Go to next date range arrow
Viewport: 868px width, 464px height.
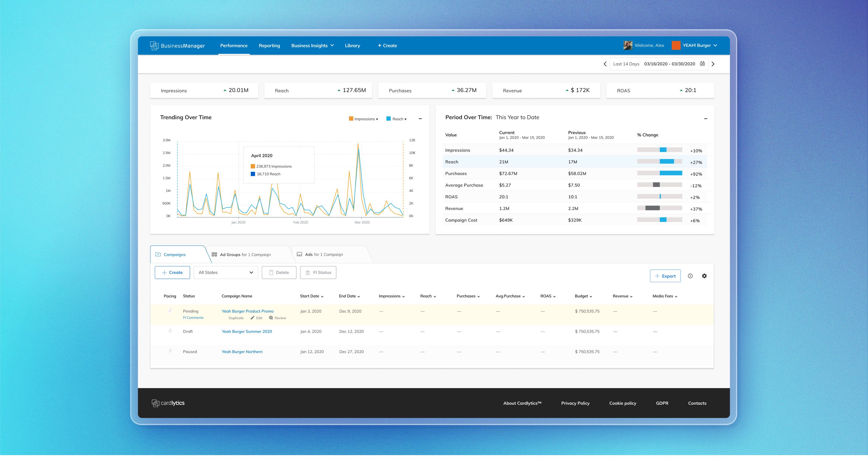[x=713, y=64]
